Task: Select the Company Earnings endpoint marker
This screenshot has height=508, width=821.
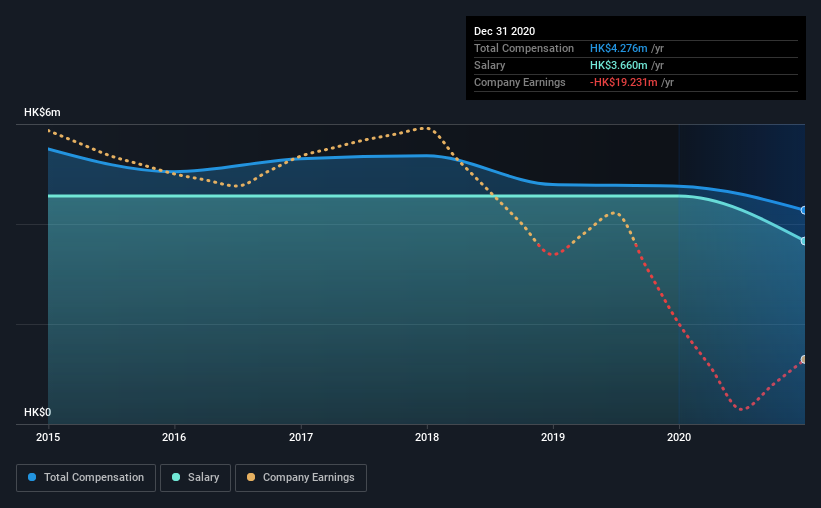Action: pos(803,359)
